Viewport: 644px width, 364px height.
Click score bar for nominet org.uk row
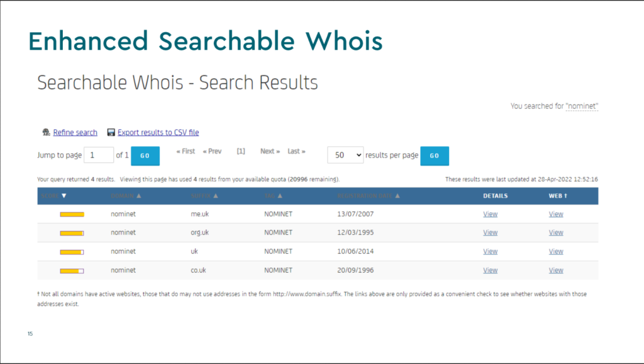coord(72,233)
